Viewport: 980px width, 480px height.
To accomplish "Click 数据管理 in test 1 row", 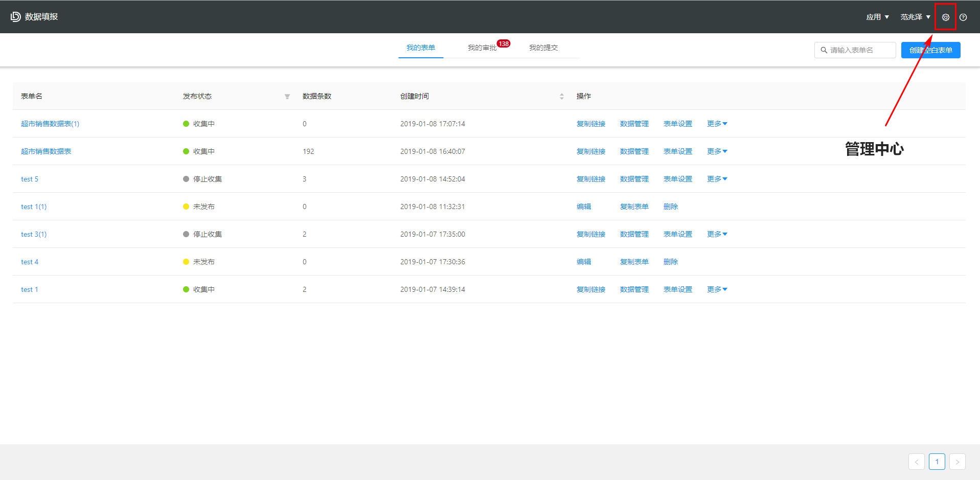I will point(634,289).
